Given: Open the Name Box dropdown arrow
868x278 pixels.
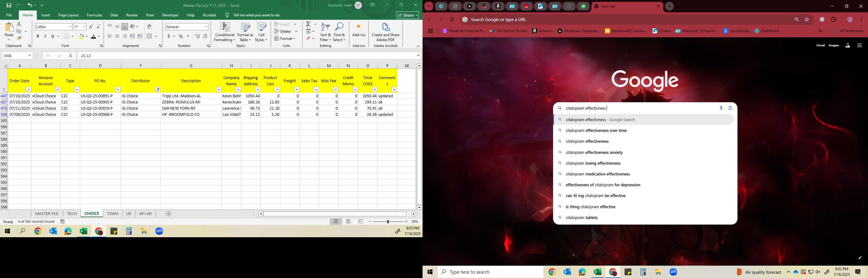Looking at the screenshot, I should click(x=30, y=56).
